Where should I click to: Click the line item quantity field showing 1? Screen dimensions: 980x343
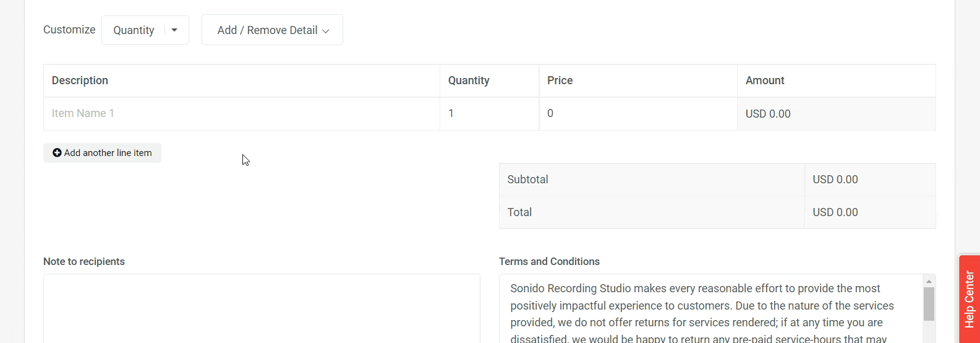tap(488, 114)
